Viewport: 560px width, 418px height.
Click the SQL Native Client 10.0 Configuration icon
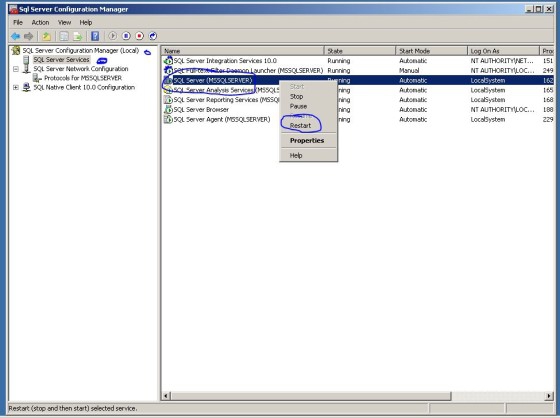(x=26, y=87)
